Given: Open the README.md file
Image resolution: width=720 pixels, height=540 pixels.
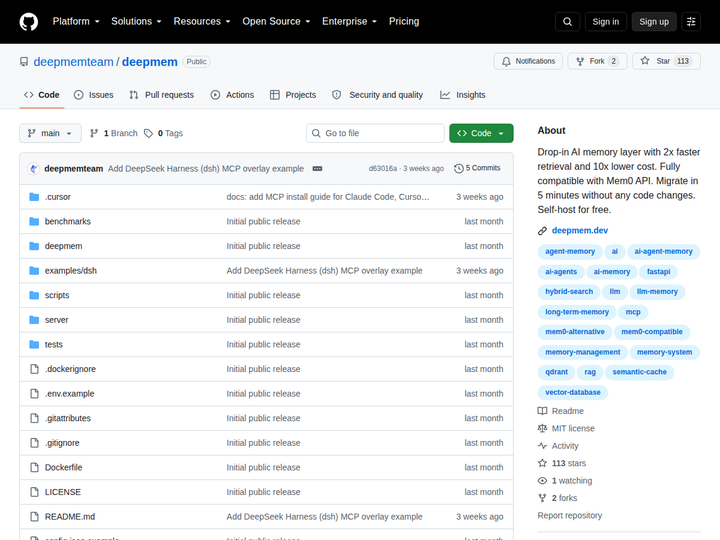Looking at the screenshot, I should point(70,517).
